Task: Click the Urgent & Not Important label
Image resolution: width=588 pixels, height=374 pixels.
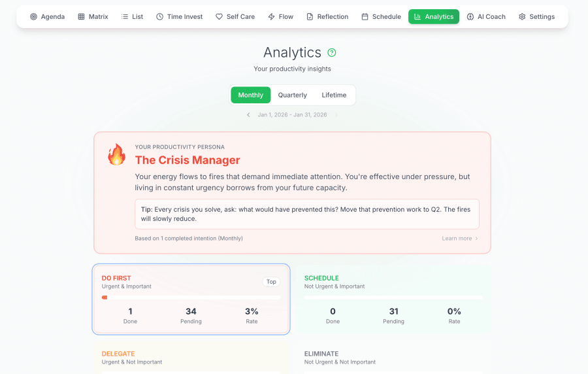Action: click(131, 362)
